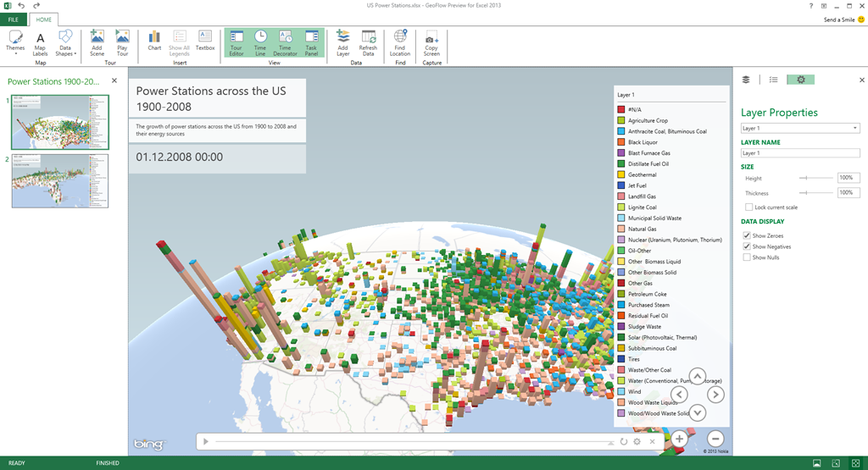Enable the Show Nulls checkbox

pos(747,257)
